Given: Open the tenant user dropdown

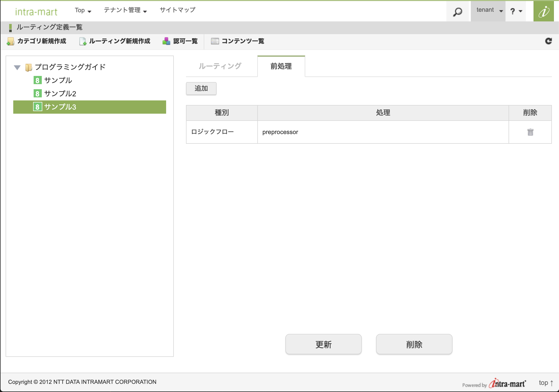Looking at the screenshot, I should 489,10.
